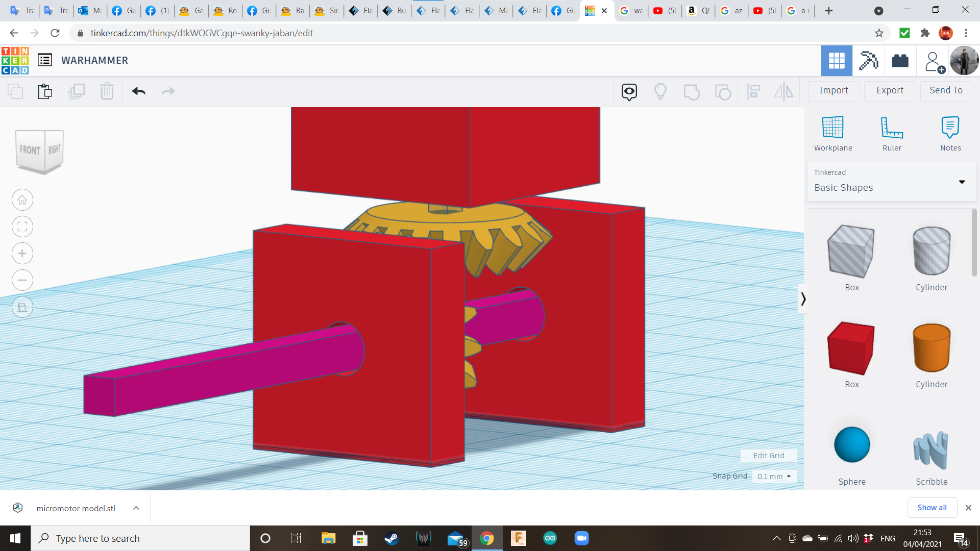This screenshot has height=551, width=980.
Task: Collapse the shapes panel chevron
Action: pyautogui.click(x=803, y=298)
